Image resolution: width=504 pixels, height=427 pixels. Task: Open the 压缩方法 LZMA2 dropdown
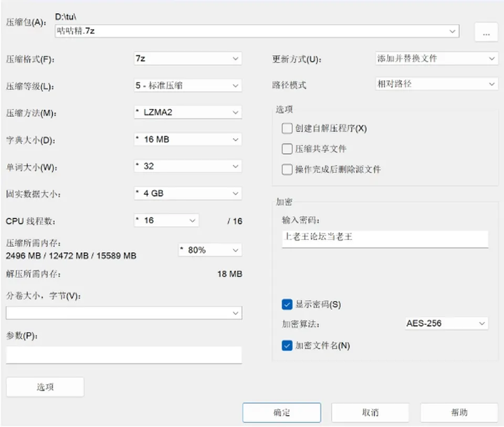[188, 112]
